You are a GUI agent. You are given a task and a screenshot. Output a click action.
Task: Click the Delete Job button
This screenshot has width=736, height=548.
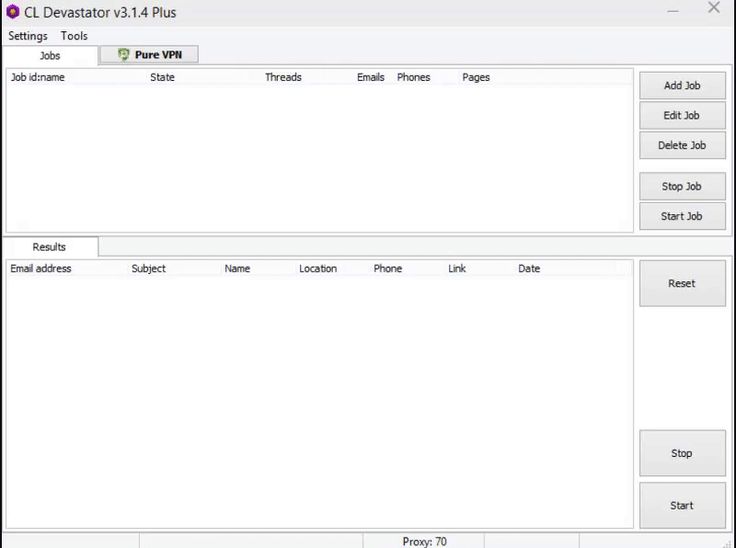[x=682, y=146]
